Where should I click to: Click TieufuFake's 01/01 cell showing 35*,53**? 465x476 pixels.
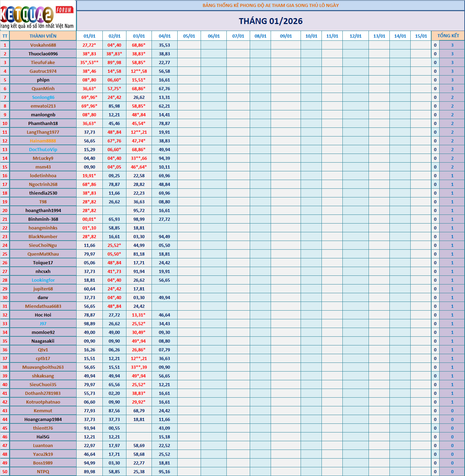point(89,62)
